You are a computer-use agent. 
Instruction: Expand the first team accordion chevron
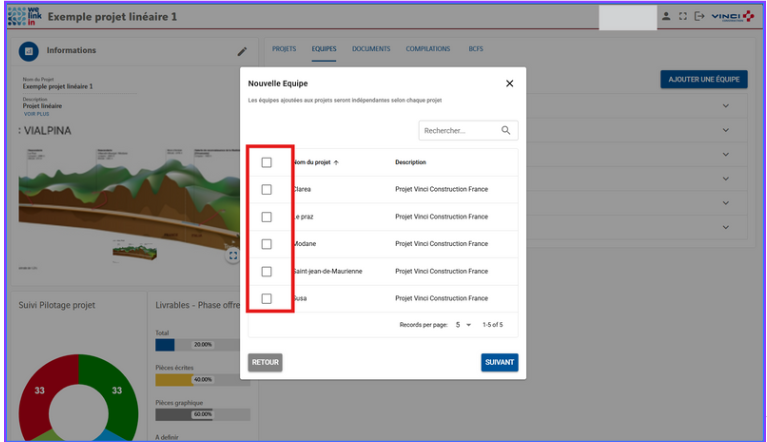(726, 105)
